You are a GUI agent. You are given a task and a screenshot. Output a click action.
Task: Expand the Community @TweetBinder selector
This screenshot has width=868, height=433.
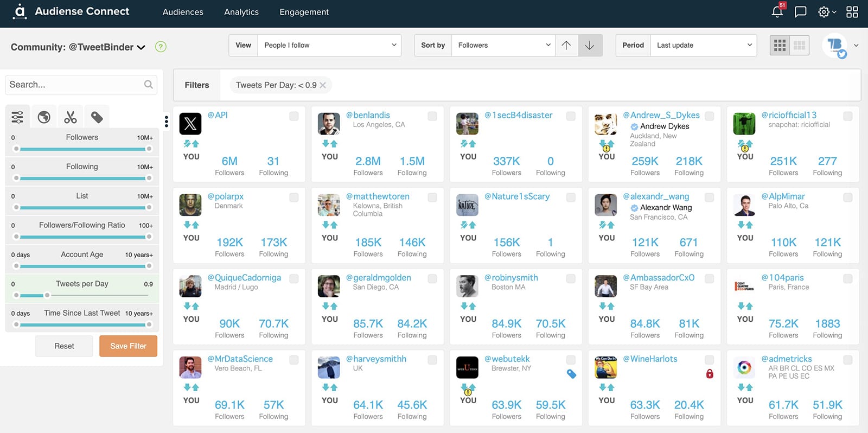(x=78, y=47)
